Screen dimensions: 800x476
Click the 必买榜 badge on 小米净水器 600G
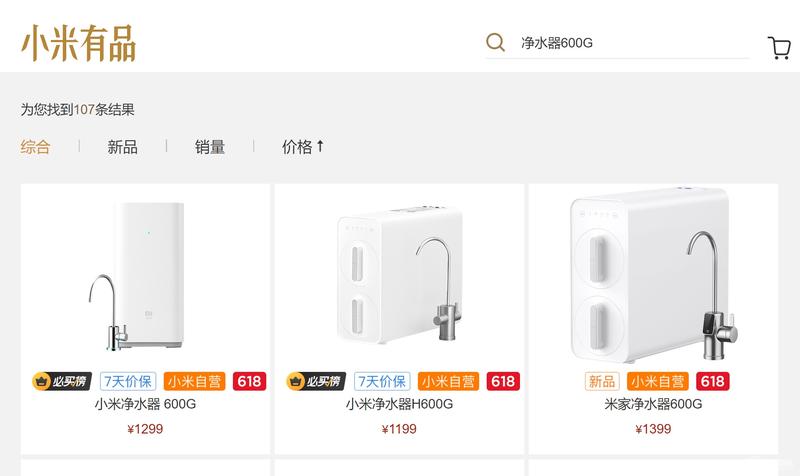62,381
